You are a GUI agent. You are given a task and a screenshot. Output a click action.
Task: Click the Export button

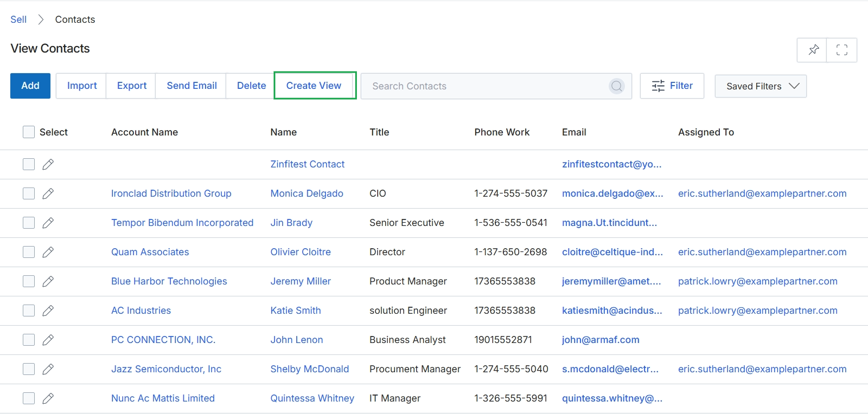click(132, 86)
